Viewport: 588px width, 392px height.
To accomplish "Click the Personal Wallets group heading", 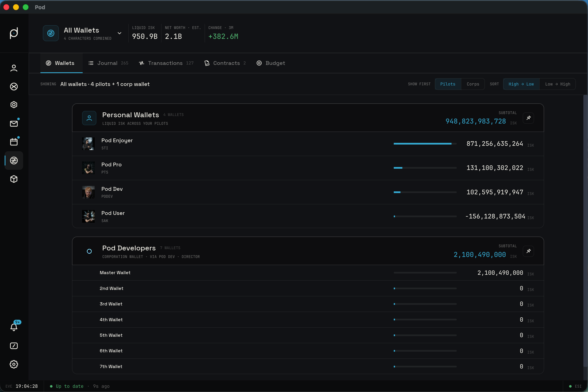I will pyautogui.click(x=130, y=115).
